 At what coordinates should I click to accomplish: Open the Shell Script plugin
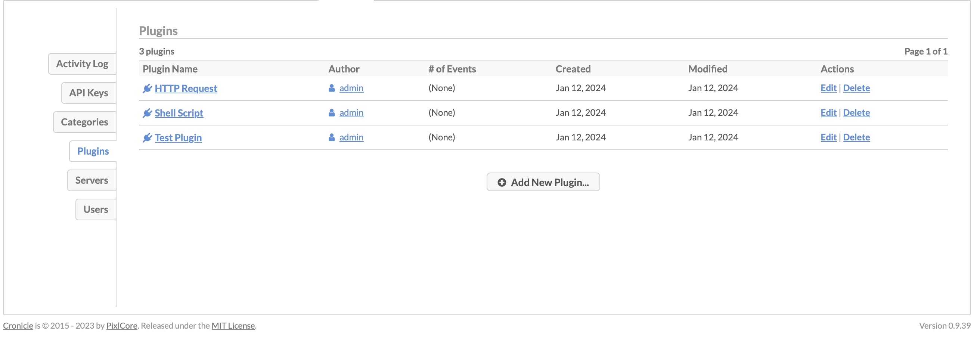pos(179,113)
